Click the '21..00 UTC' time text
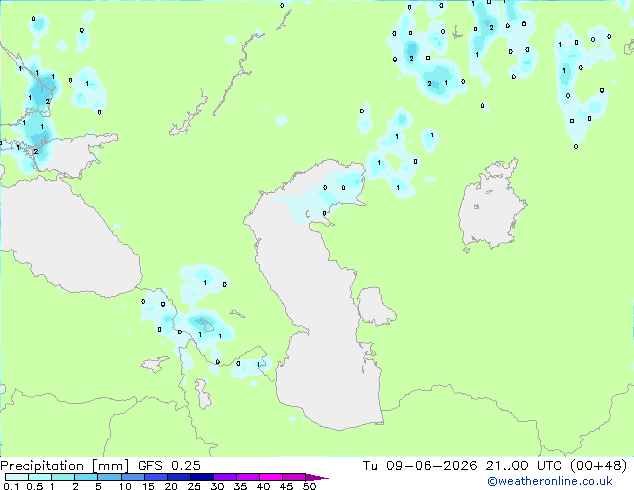The height and width of the screenshot is (490, 634). point(524,466)
